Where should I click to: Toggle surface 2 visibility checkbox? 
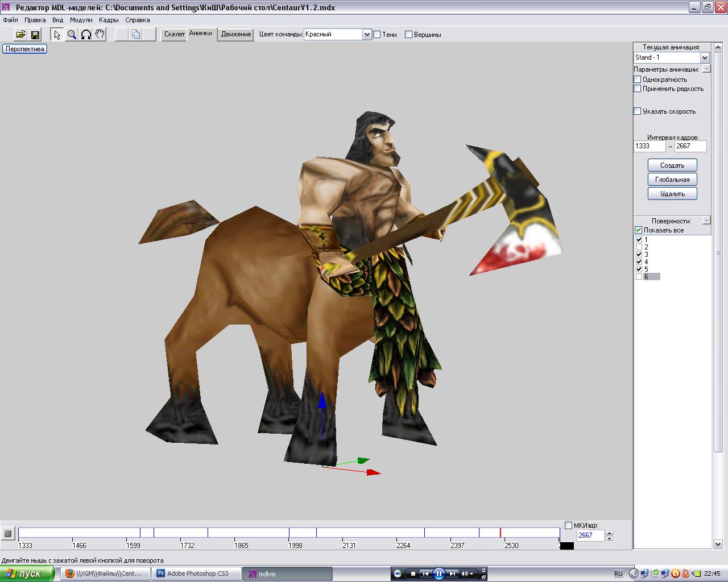639,247
